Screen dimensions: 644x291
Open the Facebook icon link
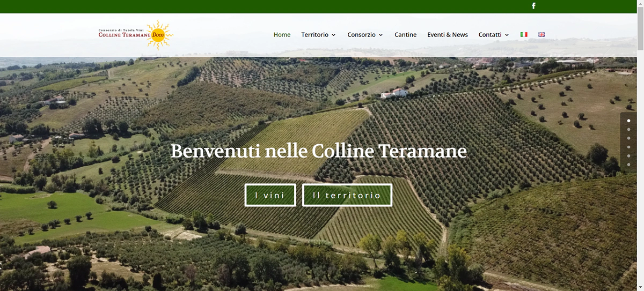click(533, 6)
